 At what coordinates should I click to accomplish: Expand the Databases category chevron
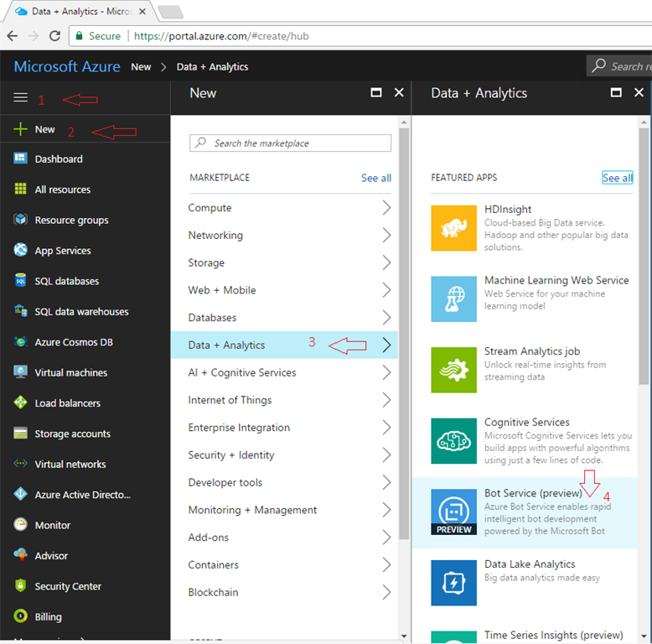[386, 318]
